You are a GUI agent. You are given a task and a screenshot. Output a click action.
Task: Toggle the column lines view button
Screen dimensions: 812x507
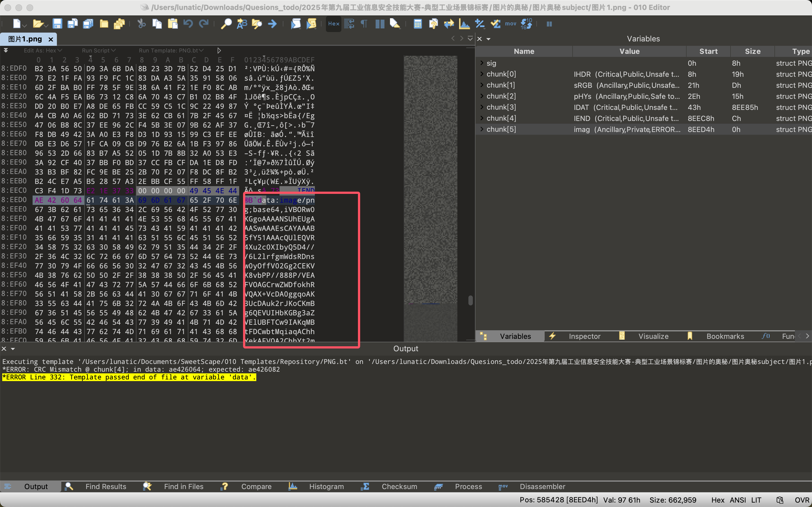pos(380,24)
